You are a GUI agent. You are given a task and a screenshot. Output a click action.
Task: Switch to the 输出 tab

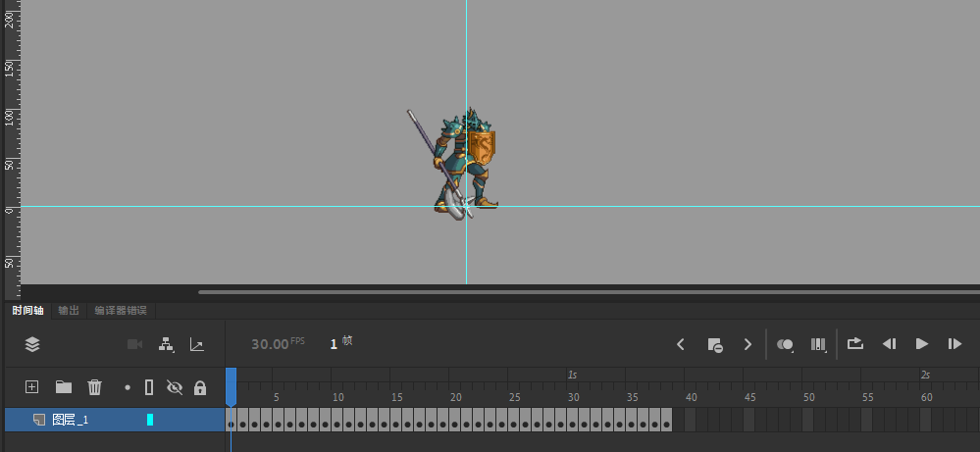(69, 310)
